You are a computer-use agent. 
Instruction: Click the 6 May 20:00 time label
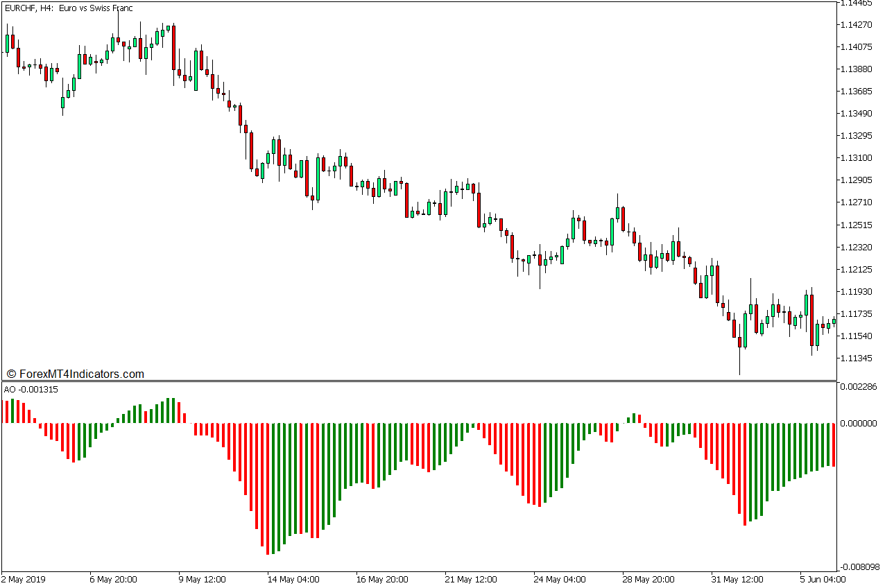[x=113, y=579]
